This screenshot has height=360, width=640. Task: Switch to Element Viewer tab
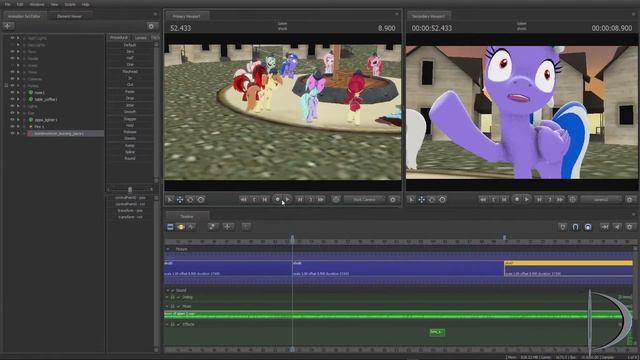69,16
